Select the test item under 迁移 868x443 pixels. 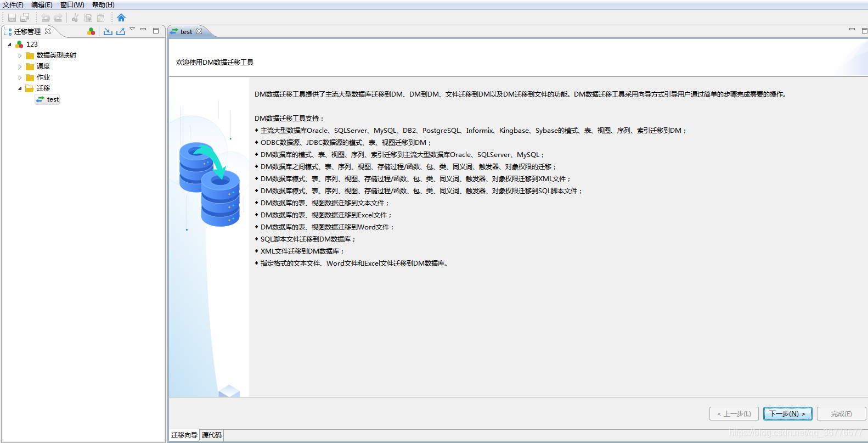(53, 99)
